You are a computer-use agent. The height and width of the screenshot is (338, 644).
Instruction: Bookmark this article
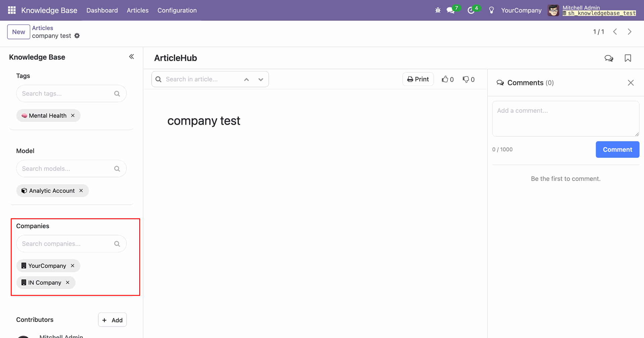click(x=628, y=58)
